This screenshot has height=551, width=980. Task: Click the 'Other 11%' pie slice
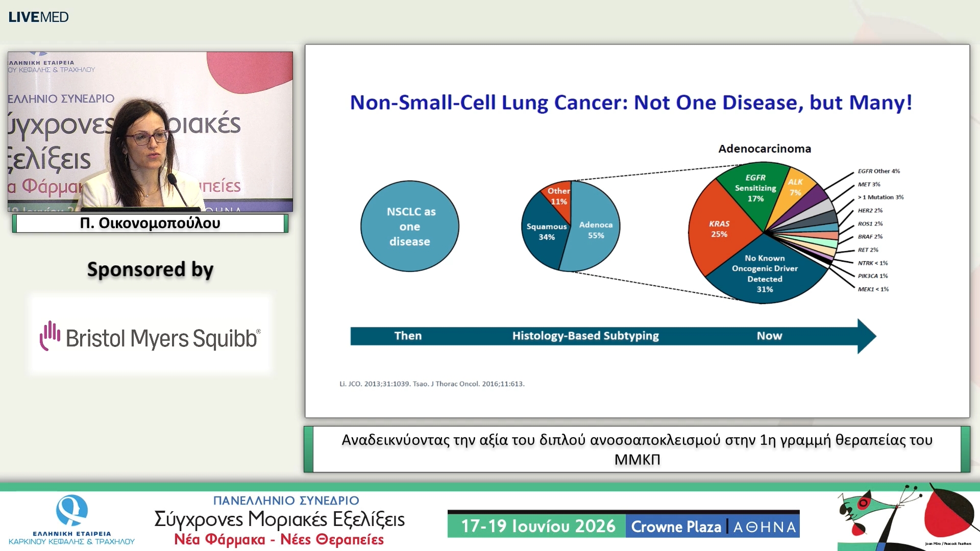point(558,196)
